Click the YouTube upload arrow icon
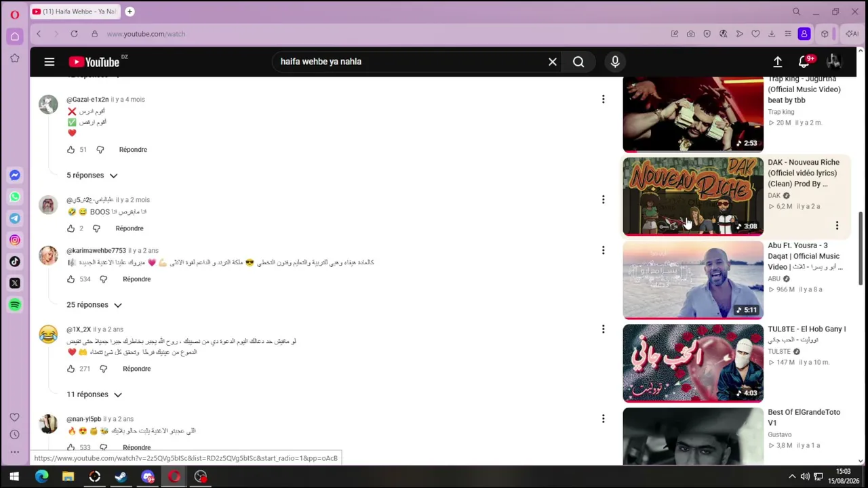 [778, 62]
